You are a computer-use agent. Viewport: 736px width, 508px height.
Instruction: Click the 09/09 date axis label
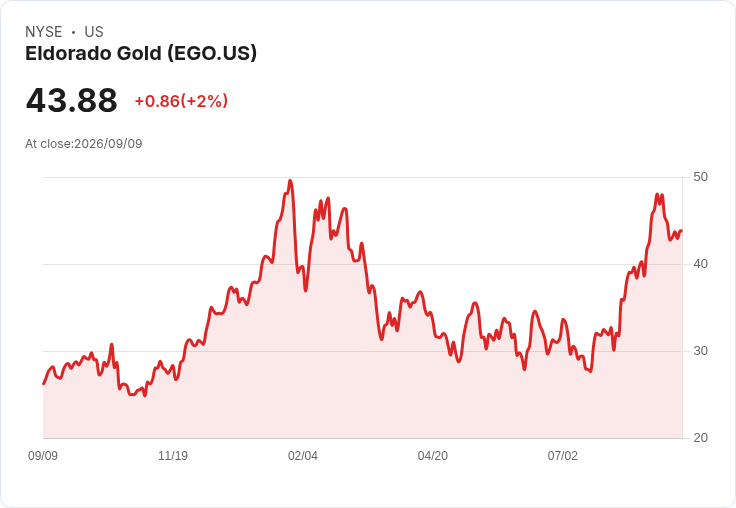coord(43,455)
